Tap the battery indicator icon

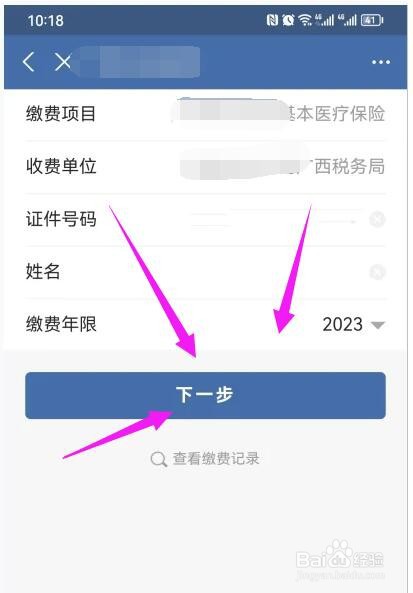(372, 20)
